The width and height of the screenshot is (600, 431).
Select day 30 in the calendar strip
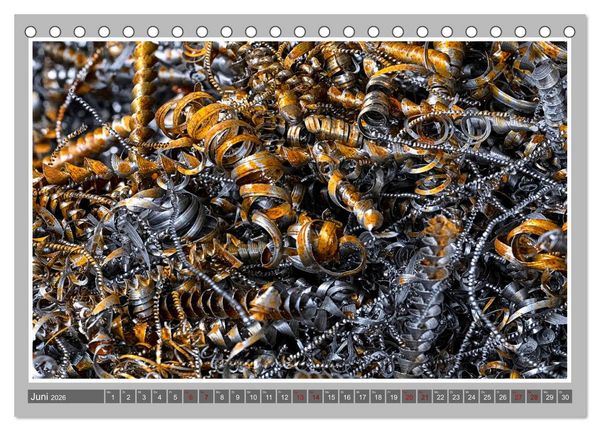coord(565,397)
